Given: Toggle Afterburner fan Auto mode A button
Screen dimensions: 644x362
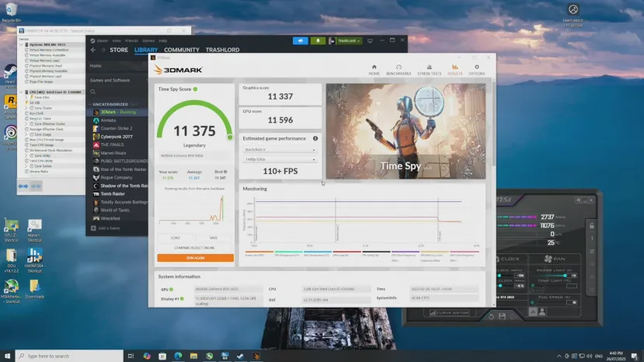Looking at the screenshot, I should coord(533,312).
